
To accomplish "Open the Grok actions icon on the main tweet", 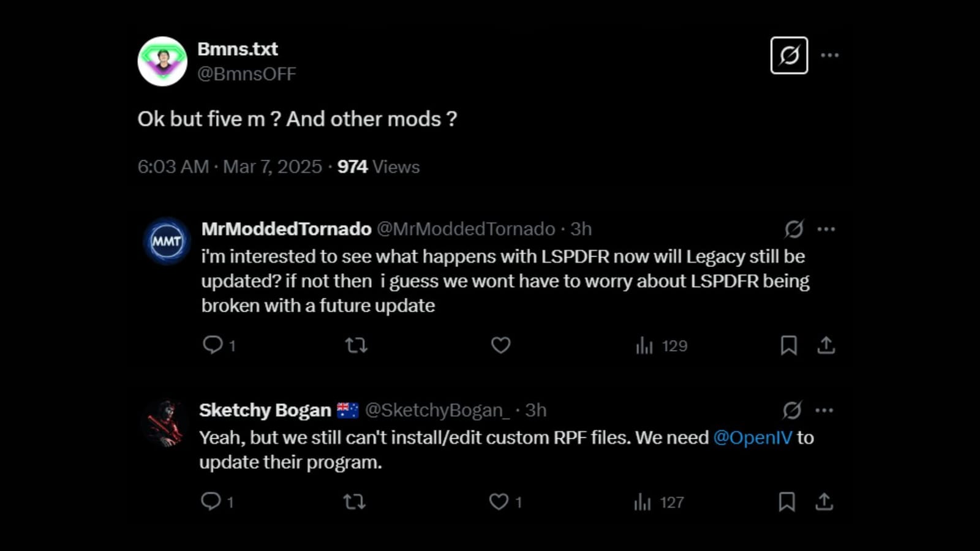I will (788, 57).
